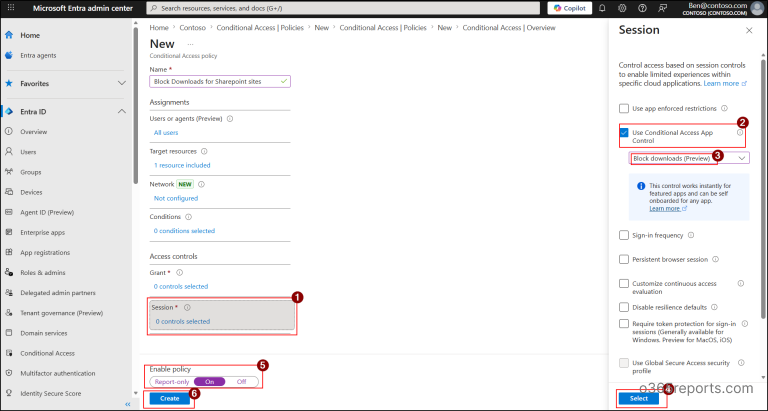Click 0 controls selected under Grant
The height and width of the screenshot is (411, 768).
[x=181, y=287]
